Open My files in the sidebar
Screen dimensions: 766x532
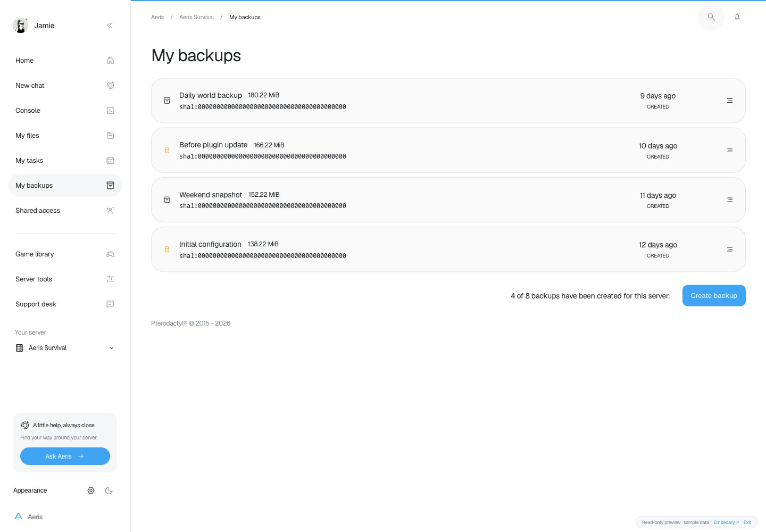point(65,136)
